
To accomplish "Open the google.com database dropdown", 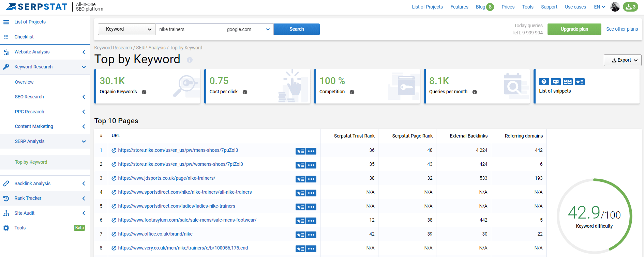I will (x=249, y=29).
